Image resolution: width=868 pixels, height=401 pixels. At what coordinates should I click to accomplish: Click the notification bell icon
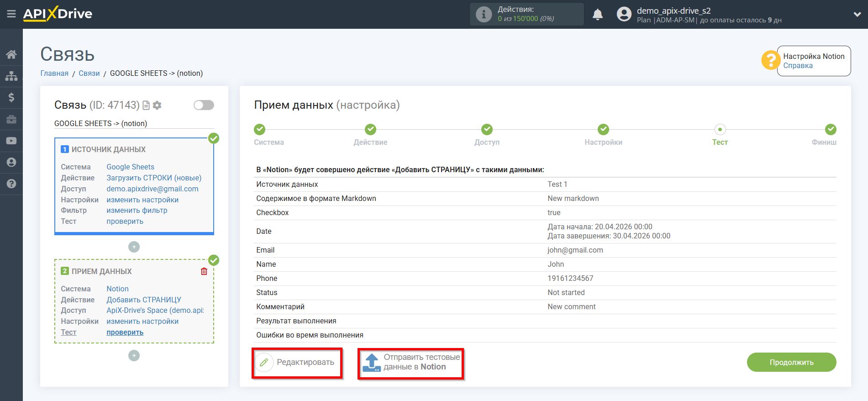(597, 15)
